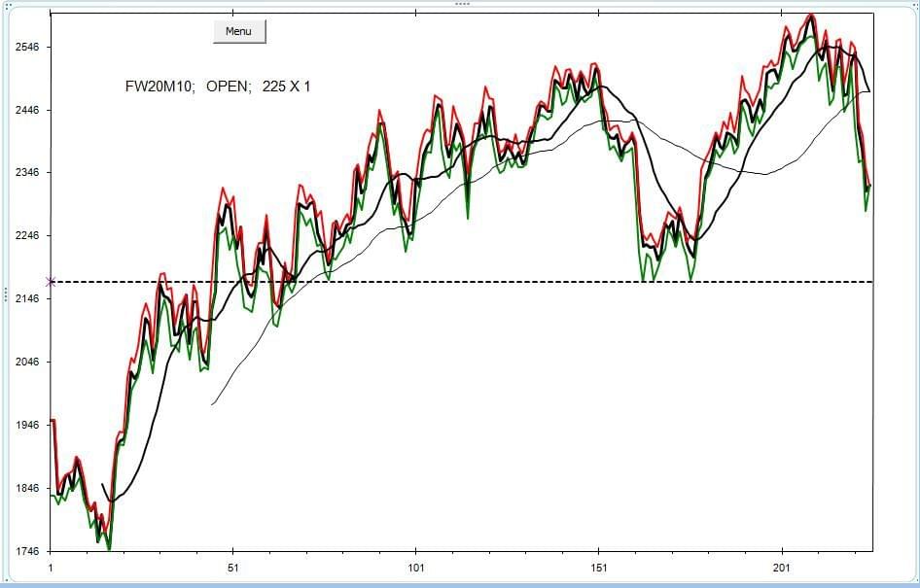920x588 pixels.
Task: Select the purple star marker on dashed line
Action: click(x=51, y=282)
